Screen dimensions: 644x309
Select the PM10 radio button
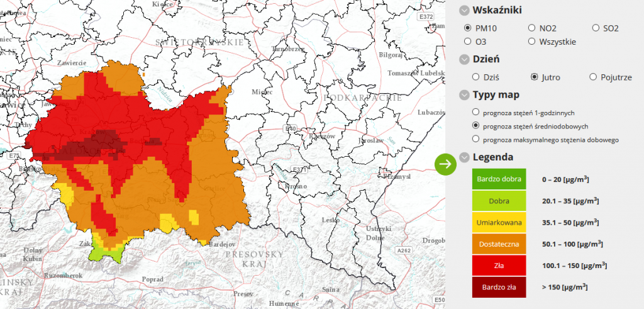pyautogui.click(x=467, y=28)
